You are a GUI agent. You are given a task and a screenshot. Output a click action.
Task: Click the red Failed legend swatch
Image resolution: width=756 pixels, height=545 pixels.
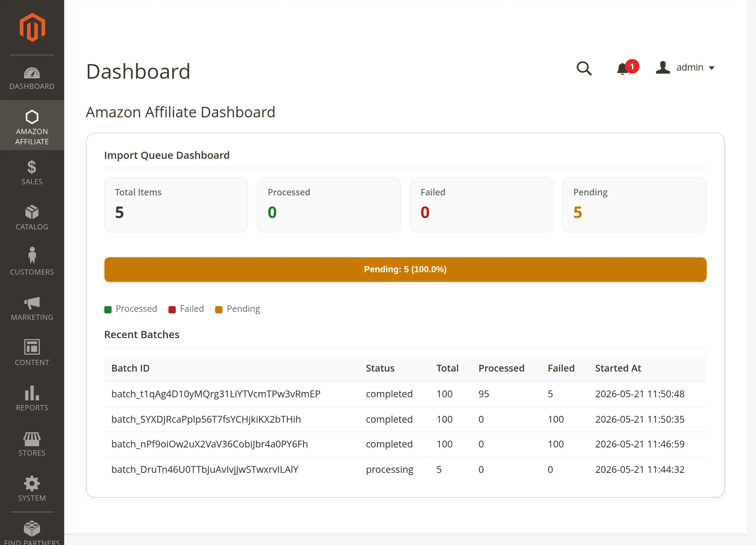pyautogui.click(x=172, y=309)
